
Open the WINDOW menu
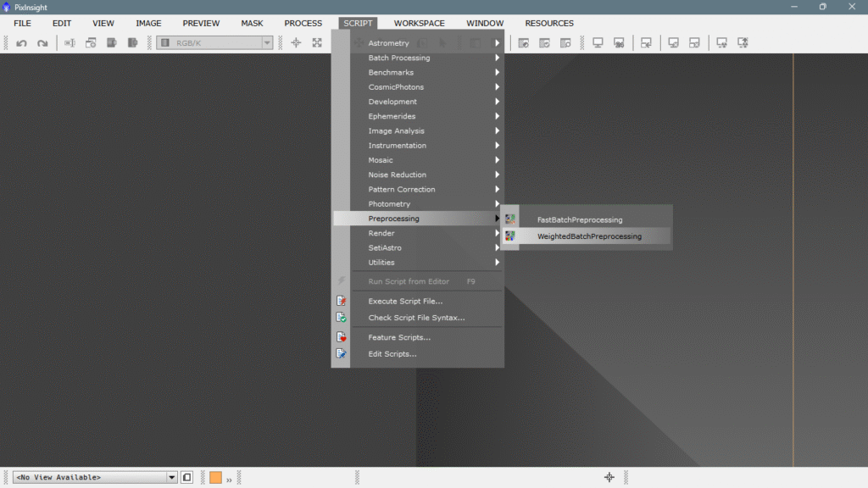[x=485, y=23]
